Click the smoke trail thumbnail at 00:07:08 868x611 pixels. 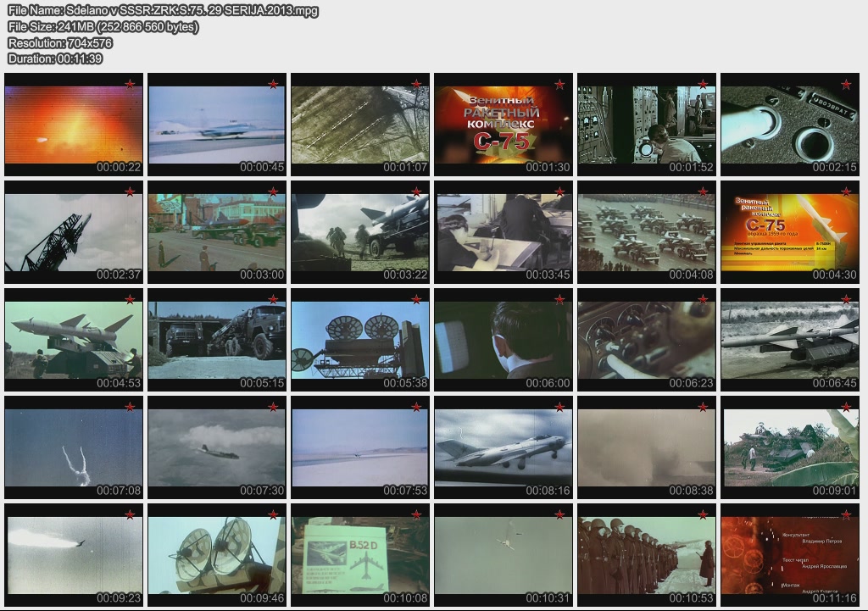coord(74,447)
